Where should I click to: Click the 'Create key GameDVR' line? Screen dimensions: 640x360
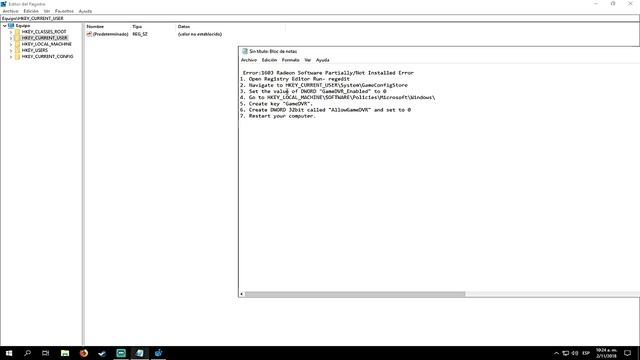pyautogui.click(x=276, y=104)
